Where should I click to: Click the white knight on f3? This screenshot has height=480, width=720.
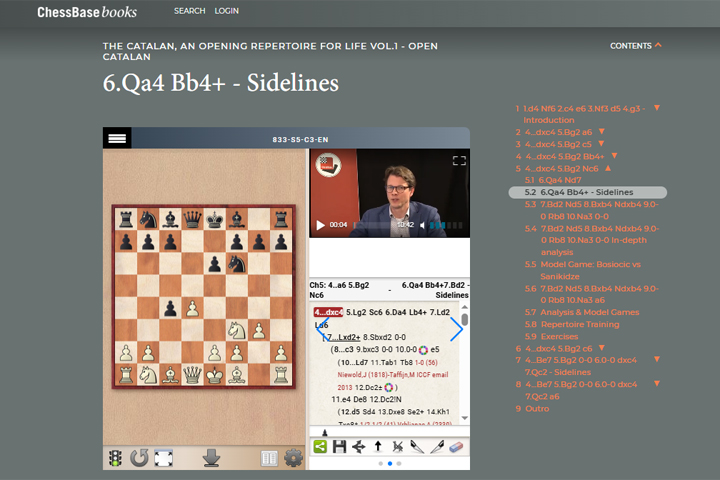(x=237, y=331)
